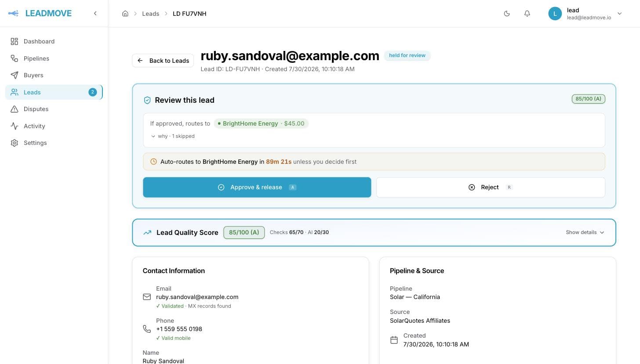Open the user account dropdown chevron
Screen dimensions: 640x364
click(x=620, y=14)
